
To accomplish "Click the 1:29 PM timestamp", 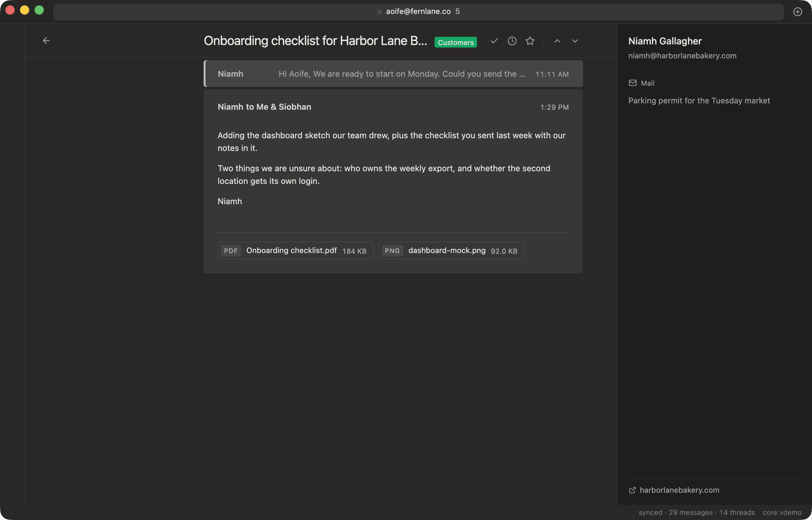I will (x=554, y=107).
